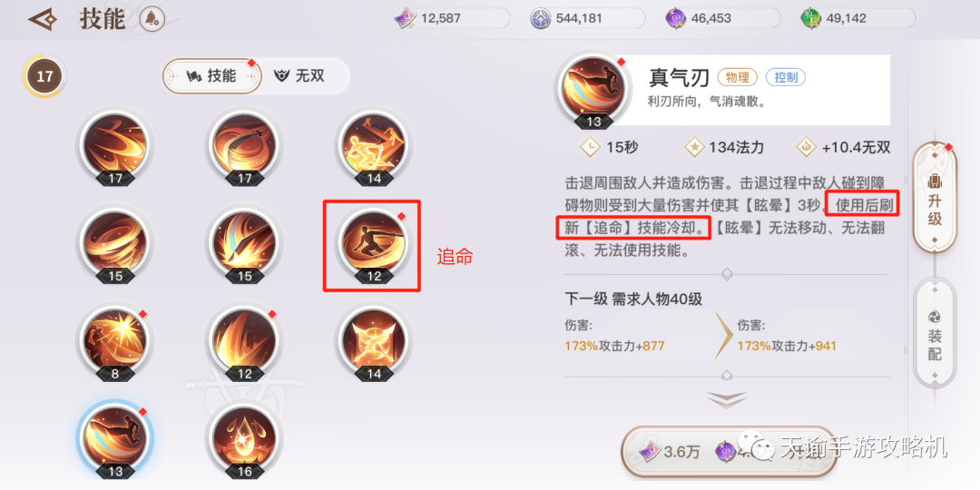Open the 技能 tab

211,76
